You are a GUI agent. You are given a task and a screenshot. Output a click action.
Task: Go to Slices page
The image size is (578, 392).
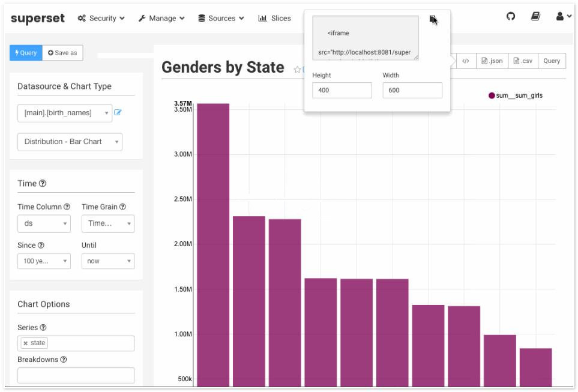(x=275, y=18)
